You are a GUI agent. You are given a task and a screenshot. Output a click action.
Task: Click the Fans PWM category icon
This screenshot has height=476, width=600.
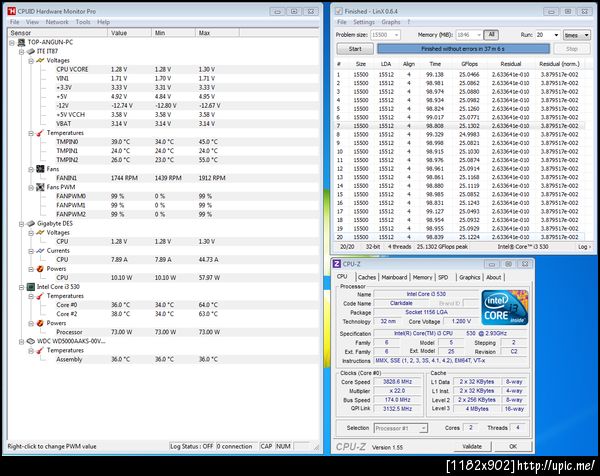[x=40, y=187]
